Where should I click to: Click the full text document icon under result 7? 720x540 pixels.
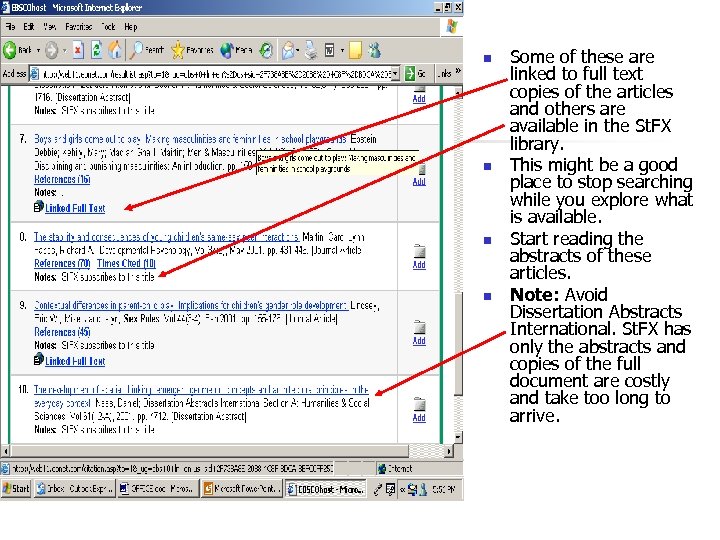coord(39,207)
